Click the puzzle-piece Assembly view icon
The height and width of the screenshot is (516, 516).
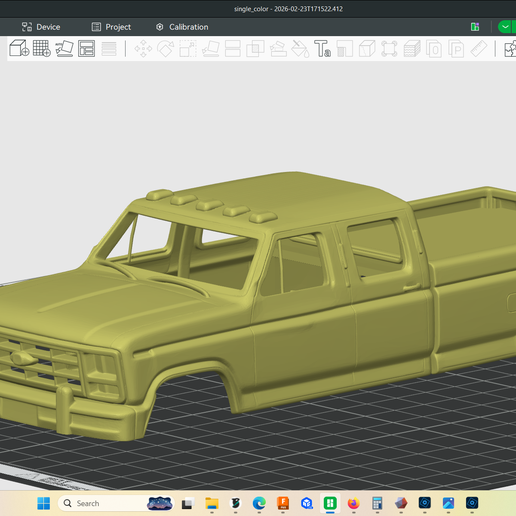510,49
